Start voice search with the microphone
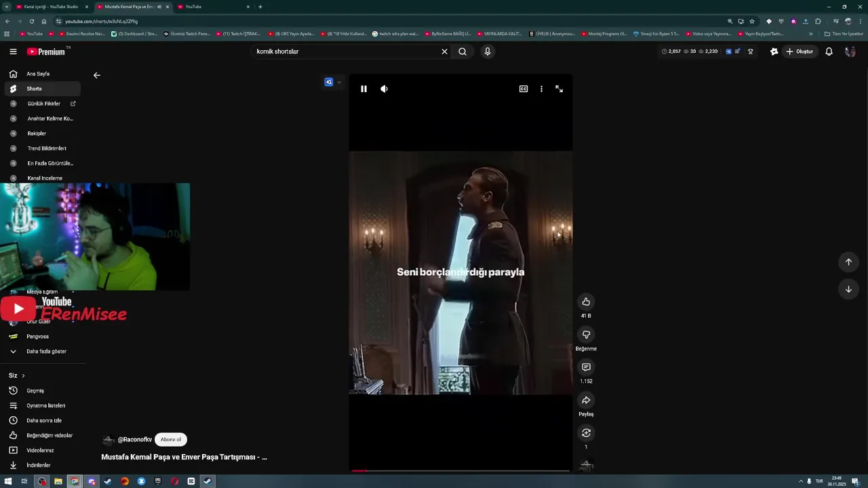 tap(487, 52)
